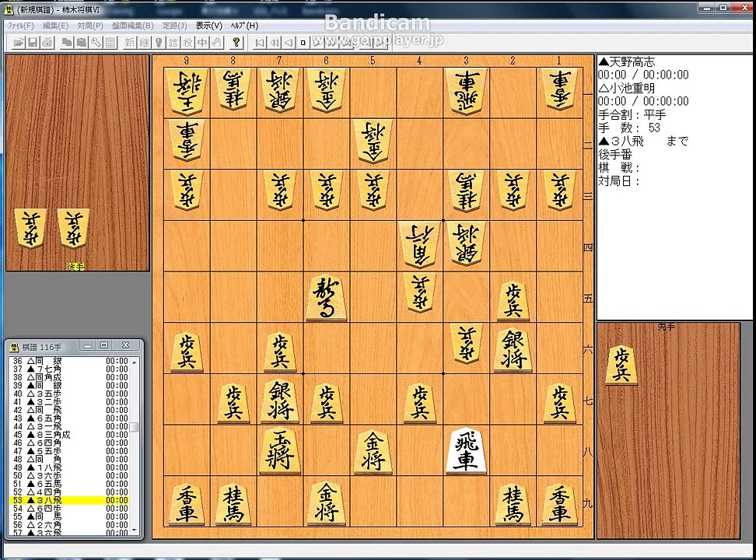Select move 52 △4四角 in kifu list
756x560 pixels.
click(70, 492)
